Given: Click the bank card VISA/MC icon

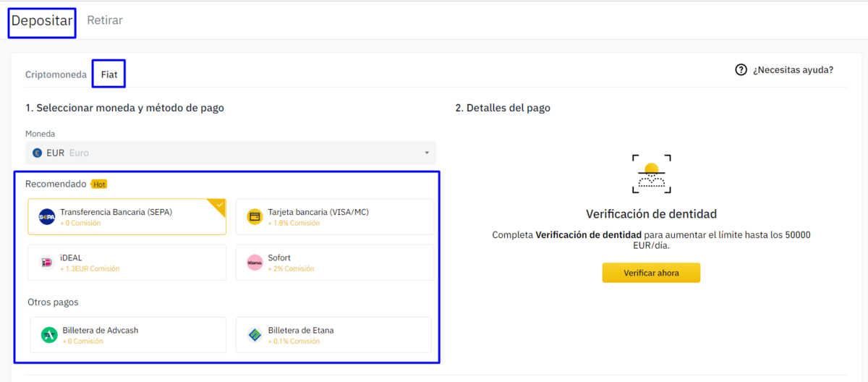Looking at the screenshot, I should [255, 217].
